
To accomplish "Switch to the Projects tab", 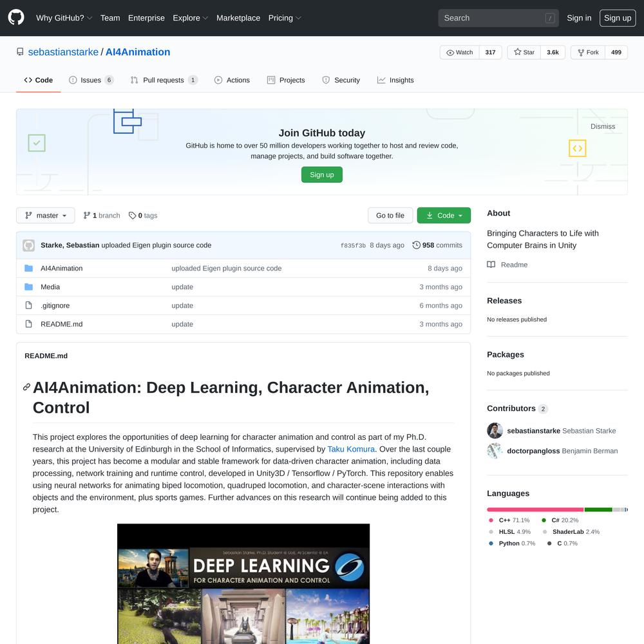I will point(286,80).
